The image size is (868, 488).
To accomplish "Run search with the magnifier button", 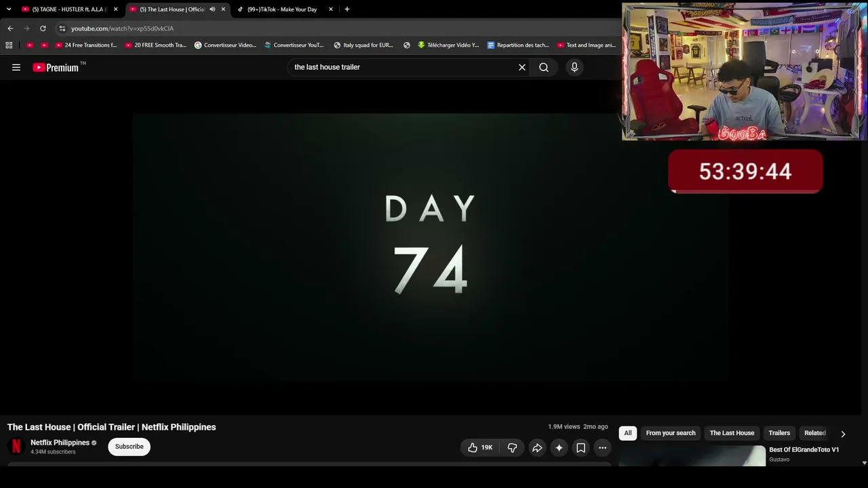I will pos(544,67).
